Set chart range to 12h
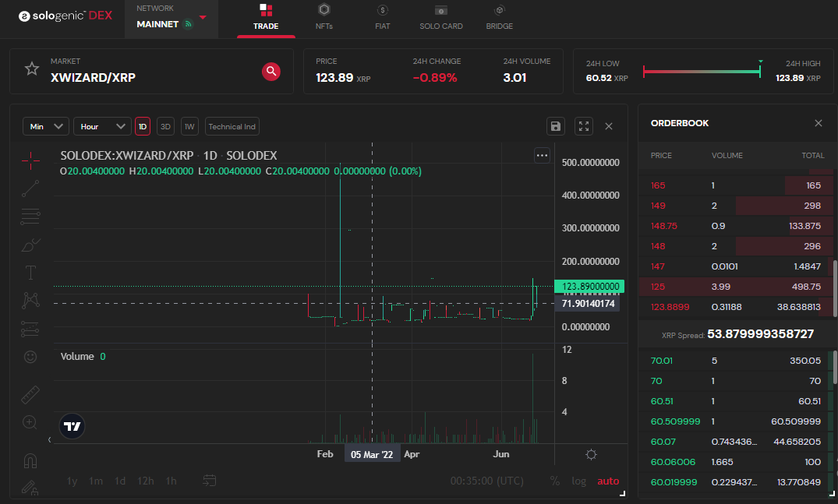 click(145, 481)
